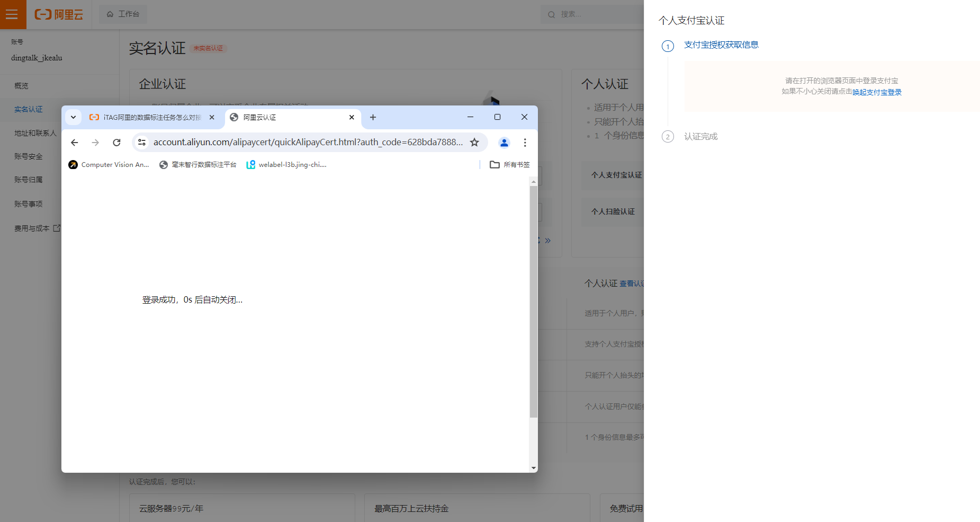
Task: Click popup scrollbar up arrow
Action: pyautogui.click(x=533, y=182)
